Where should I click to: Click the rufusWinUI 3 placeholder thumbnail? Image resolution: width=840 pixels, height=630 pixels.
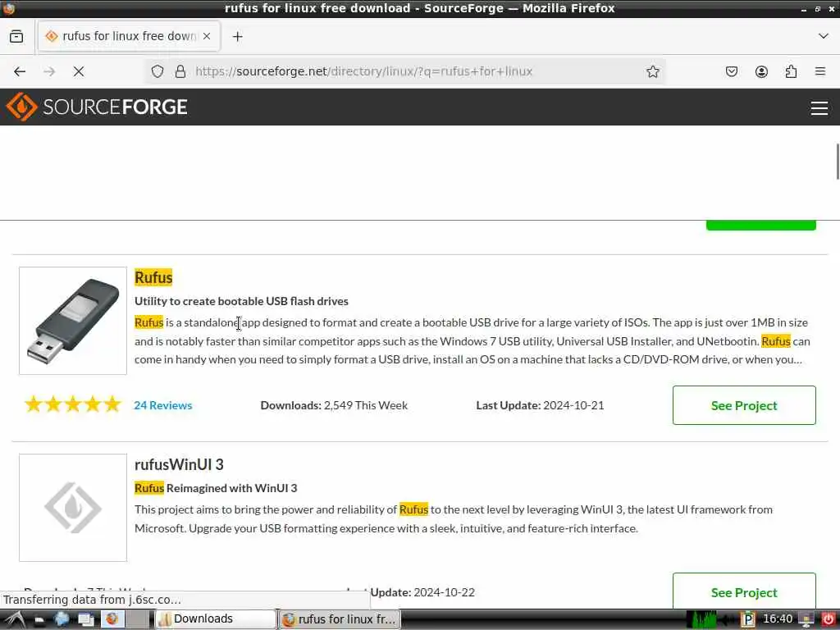(x=73, y=507)
